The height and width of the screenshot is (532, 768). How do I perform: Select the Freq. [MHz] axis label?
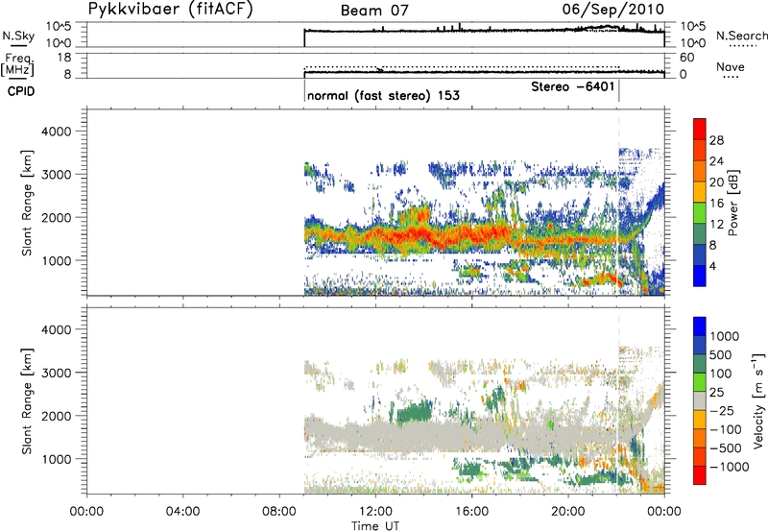(17, 64)
